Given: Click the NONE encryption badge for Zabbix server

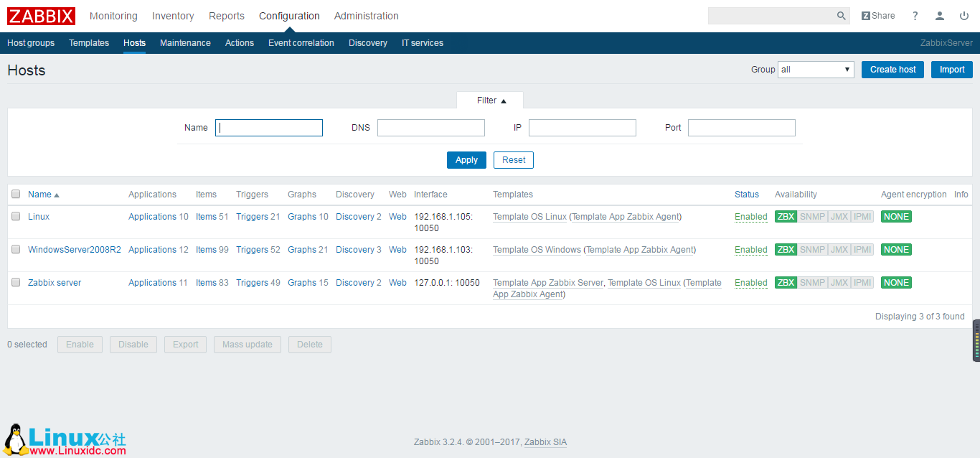Looking at the screenshot, I should point(895,282).
